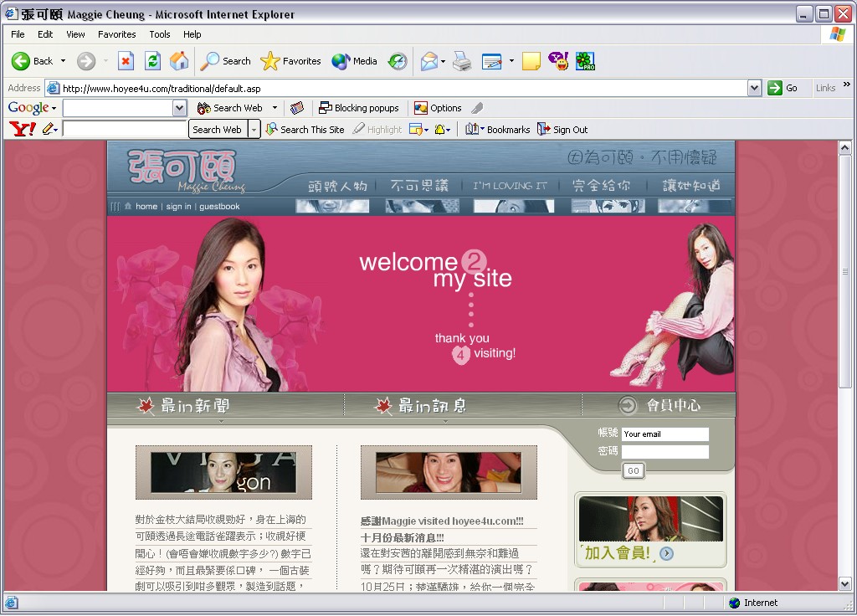Click the Forward arrow button
Viewport: 857px width, 616px height.
click(86, 61)
